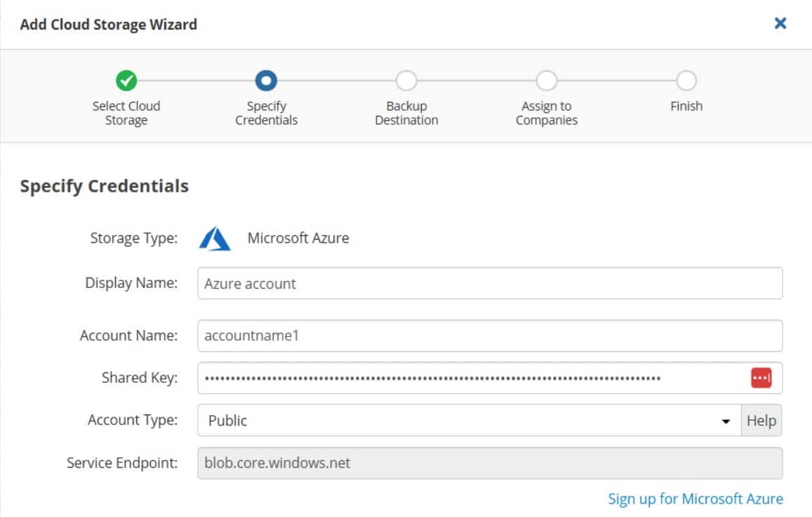This screenshot has height=517, width=812.
Task: Click the blue Specify Credentials step circle
Action: pos(267,80)
